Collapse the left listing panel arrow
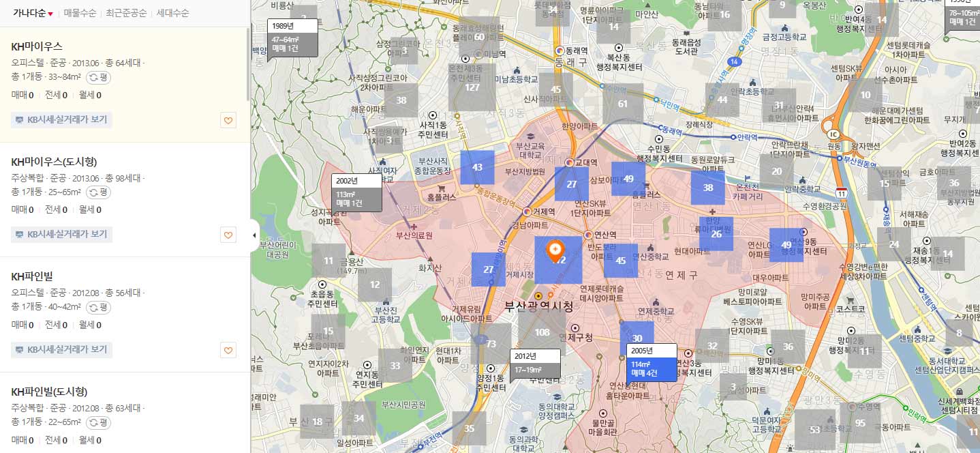Viewport: 980px width, 453px height. (x=255, y=235)
